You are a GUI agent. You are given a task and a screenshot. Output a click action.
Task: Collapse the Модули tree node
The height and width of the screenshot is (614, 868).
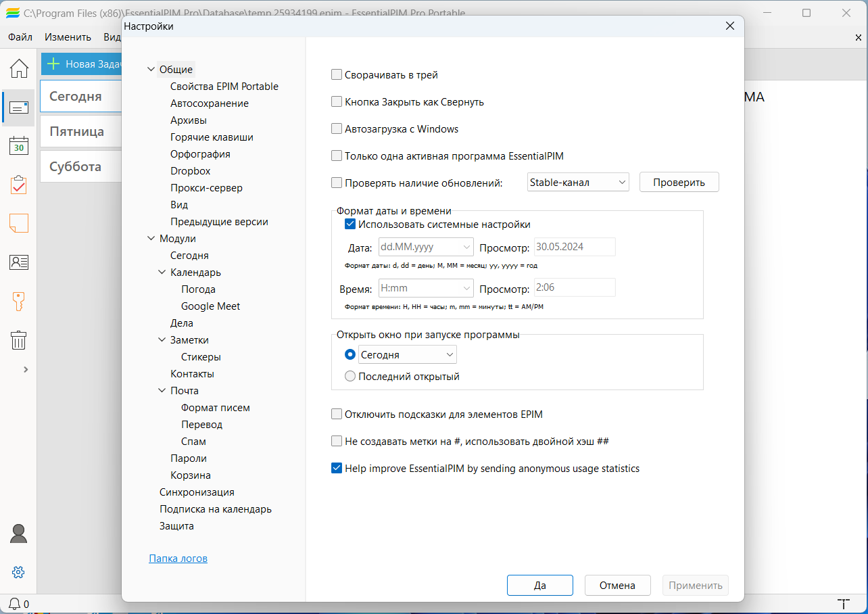click(151, 238)
